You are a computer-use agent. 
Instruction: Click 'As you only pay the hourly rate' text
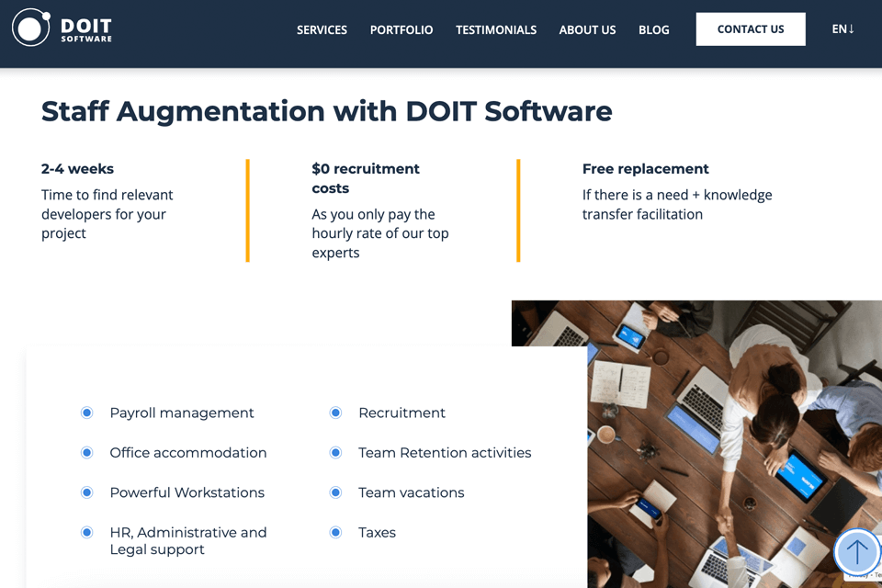coord(380,233)
